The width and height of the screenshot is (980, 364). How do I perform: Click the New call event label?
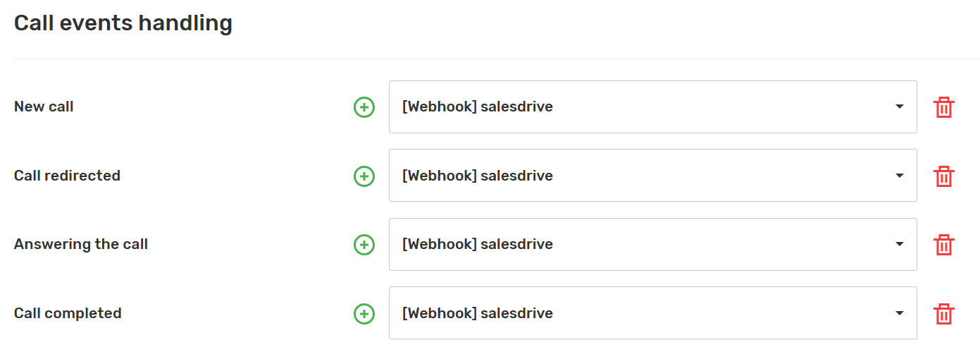click(44, 107)
